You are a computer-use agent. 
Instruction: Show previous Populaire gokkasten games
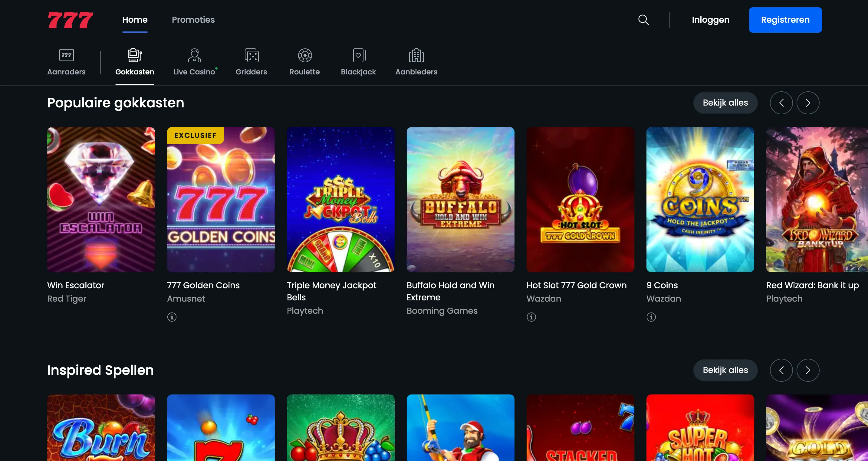(x=781, y=103)
